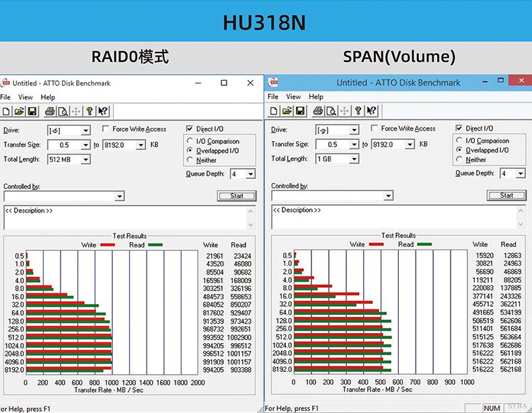Open Transfer Size 0.5 dropdown in RAID0 window
This screenshot has width=532, height=413.
click(86, 145)
